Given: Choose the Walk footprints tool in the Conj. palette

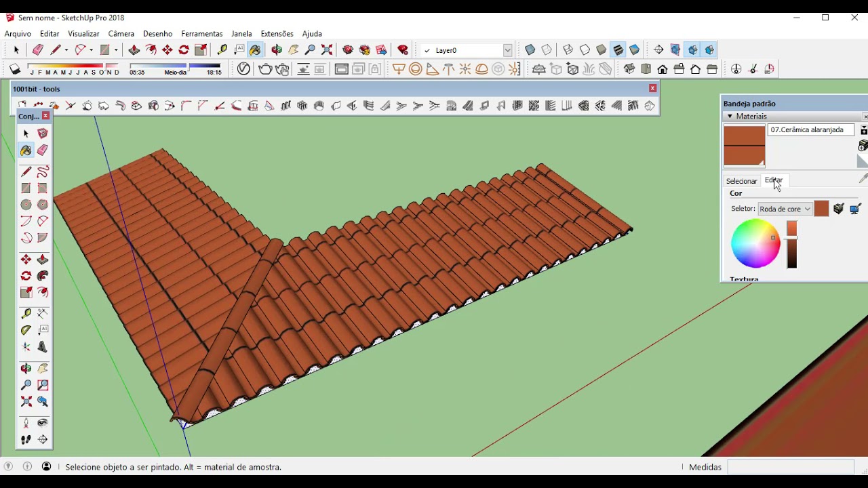Looking at the screenshot, I should click(26, 440).
